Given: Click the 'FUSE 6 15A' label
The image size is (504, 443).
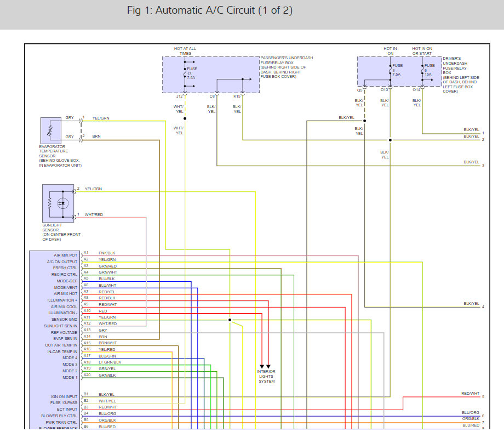Looking at the screenshot, I should click(429, 70).
